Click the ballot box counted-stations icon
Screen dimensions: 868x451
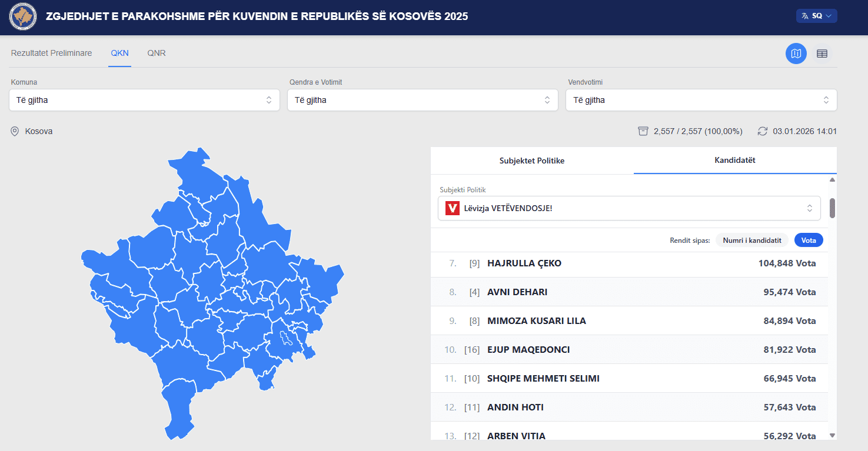[x=643, y=131]
